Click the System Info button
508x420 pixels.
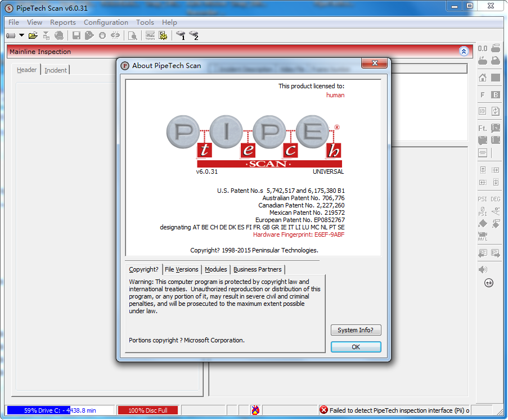356,330
